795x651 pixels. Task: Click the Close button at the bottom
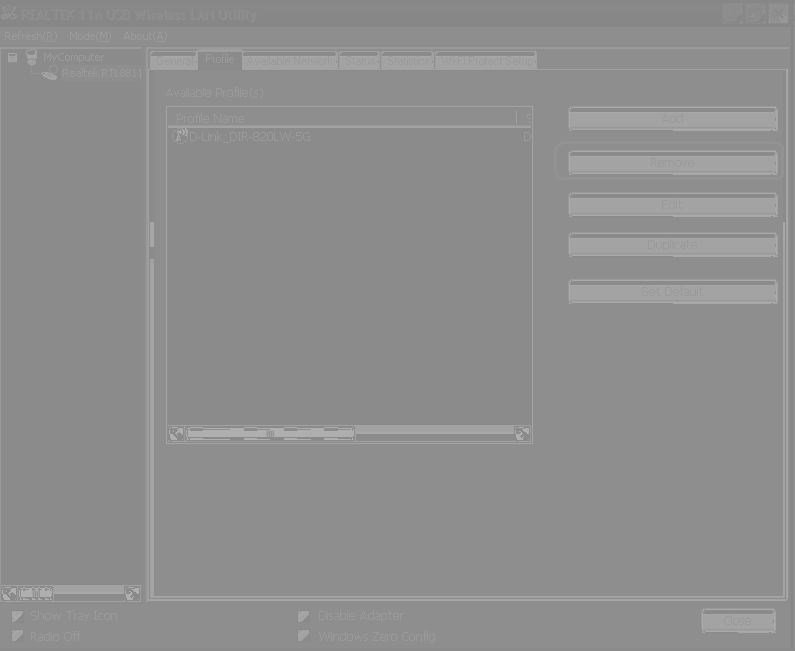pyautogui.click(x=738, y=621)
